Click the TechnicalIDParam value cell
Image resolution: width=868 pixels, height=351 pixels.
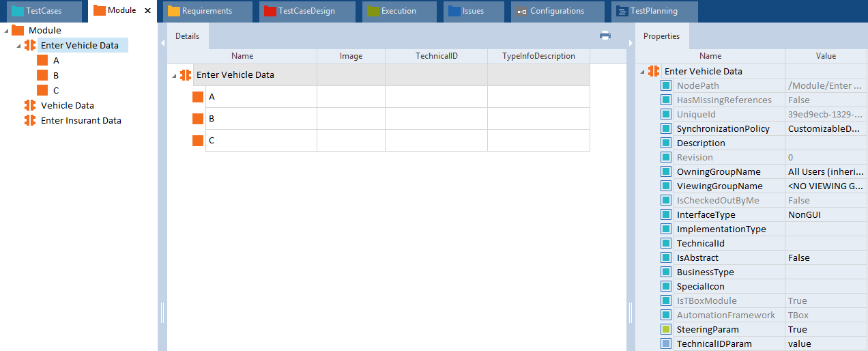(826, 344)
